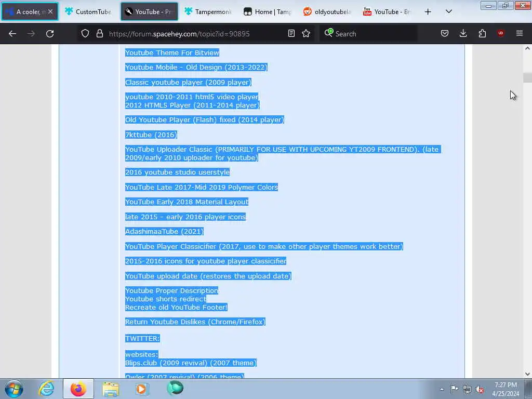Screen dimensions: 532x399
Task: Switch to the Tampermonkey tab
Action: click(x=208, y=11)
